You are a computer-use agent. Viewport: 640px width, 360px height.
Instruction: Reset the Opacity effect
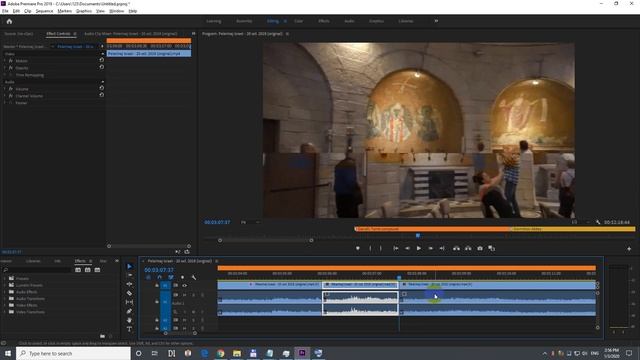tap(102, 67)
